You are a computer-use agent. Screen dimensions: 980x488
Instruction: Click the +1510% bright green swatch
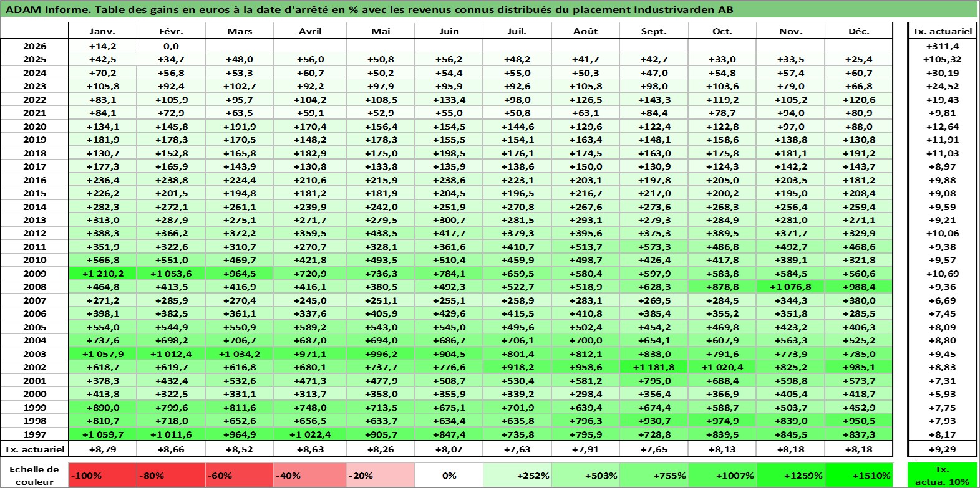[859, 475]
